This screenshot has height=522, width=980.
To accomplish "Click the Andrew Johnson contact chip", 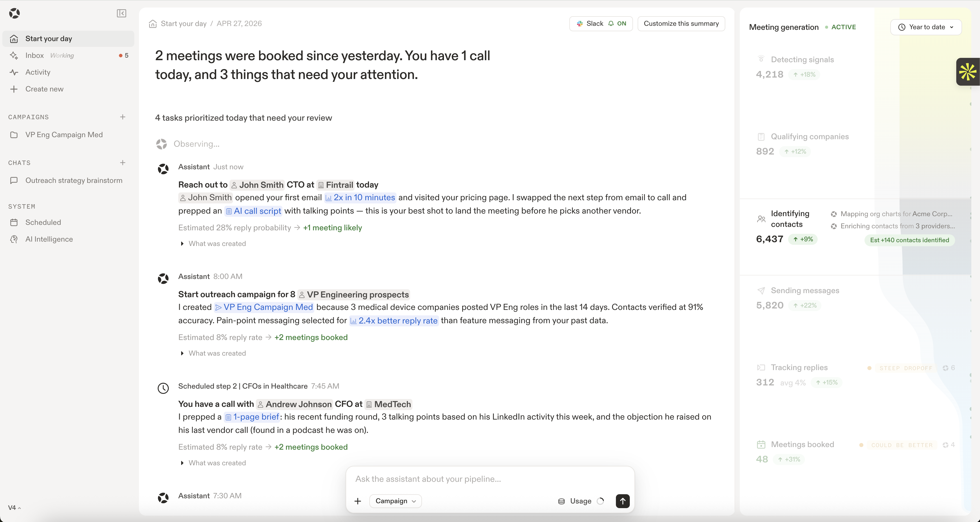I will pyautogui.click(x=294, y=404).
